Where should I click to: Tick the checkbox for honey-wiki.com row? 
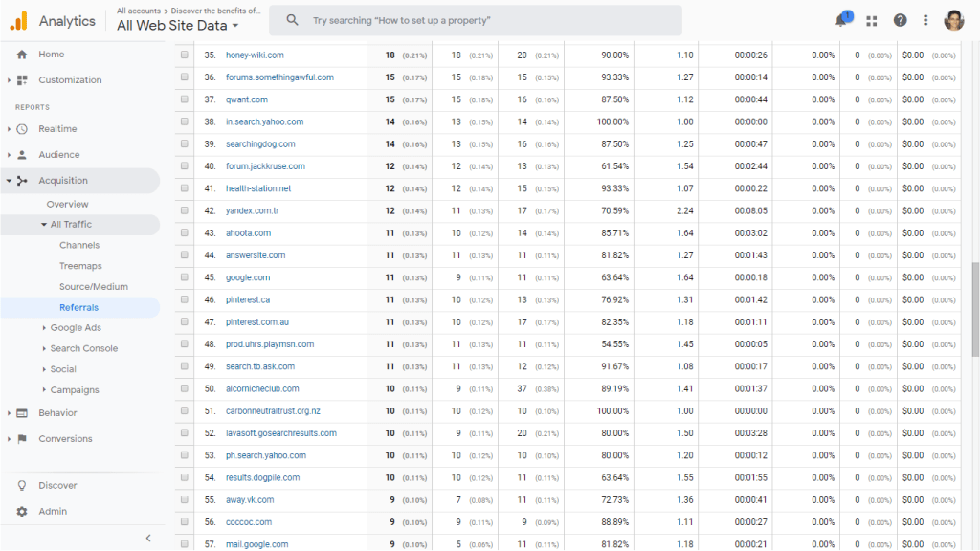click(185, 55)
